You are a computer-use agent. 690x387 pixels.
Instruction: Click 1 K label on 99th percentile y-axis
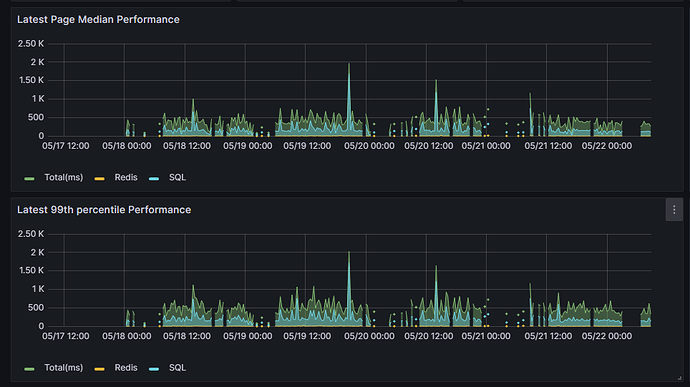coord(38,289)
